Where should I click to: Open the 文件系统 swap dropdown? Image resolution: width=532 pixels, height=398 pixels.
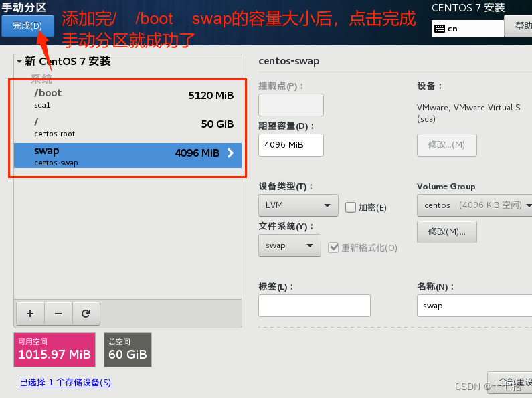click(x=289, y=245)
